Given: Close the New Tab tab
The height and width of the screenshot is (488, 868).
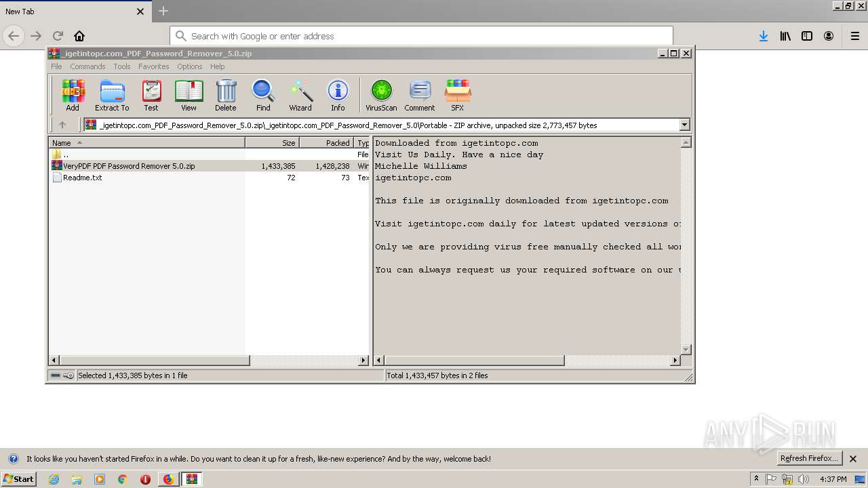Looking at the screenshot, I should 140,12.
